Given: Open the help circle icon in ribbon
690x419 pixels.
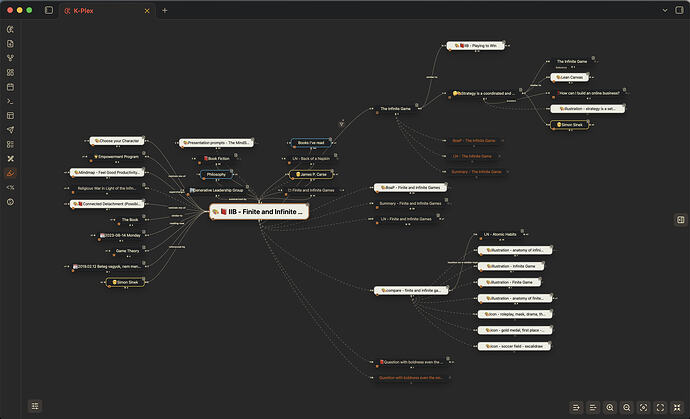Looking at the screenshot, I should (x=10, y=202).
